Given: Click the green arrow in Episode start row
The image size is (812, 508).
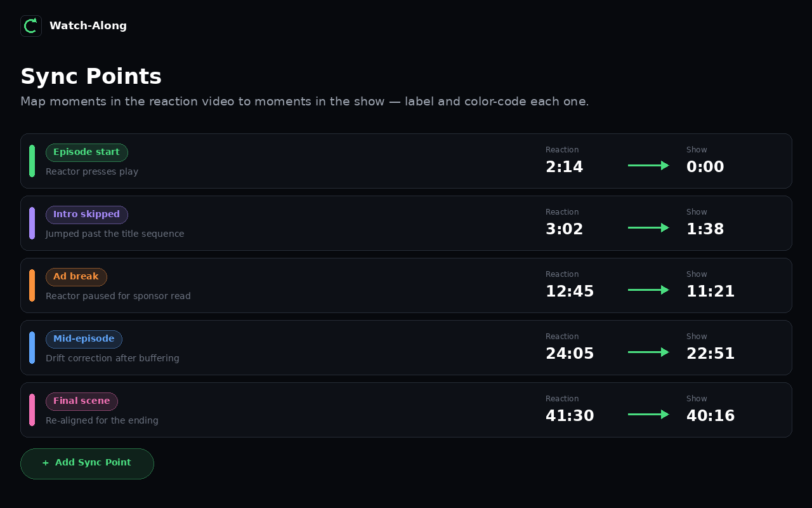Looking at the screenshot, I should (648, 166).
